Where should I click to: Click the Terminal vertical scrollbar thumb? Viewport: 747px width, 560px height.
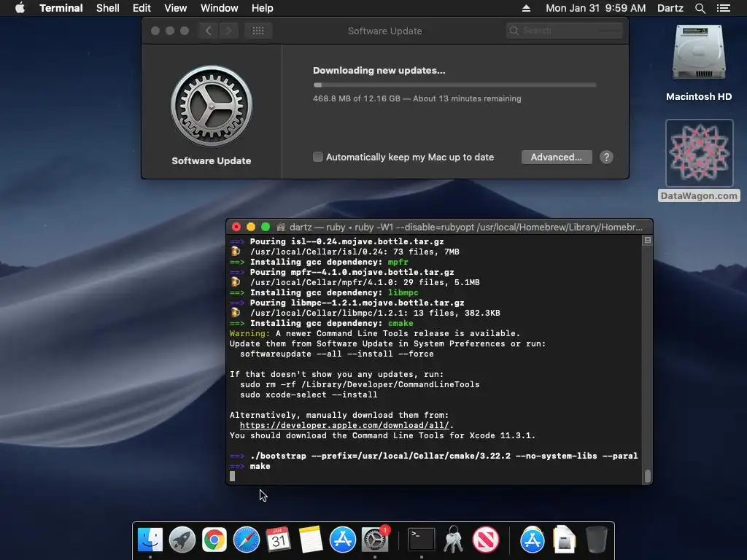(x=648, y=475)
